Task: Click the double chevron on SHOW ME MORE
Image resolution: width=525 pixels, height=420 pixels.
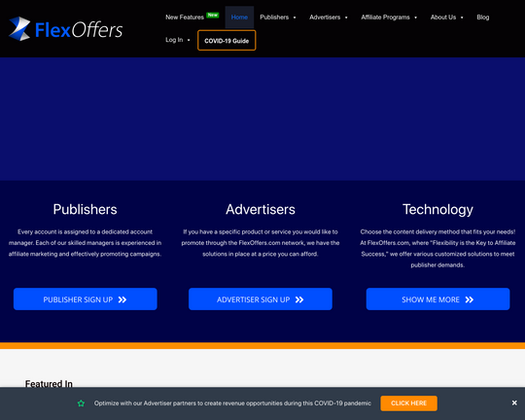Action: (470, 299)
